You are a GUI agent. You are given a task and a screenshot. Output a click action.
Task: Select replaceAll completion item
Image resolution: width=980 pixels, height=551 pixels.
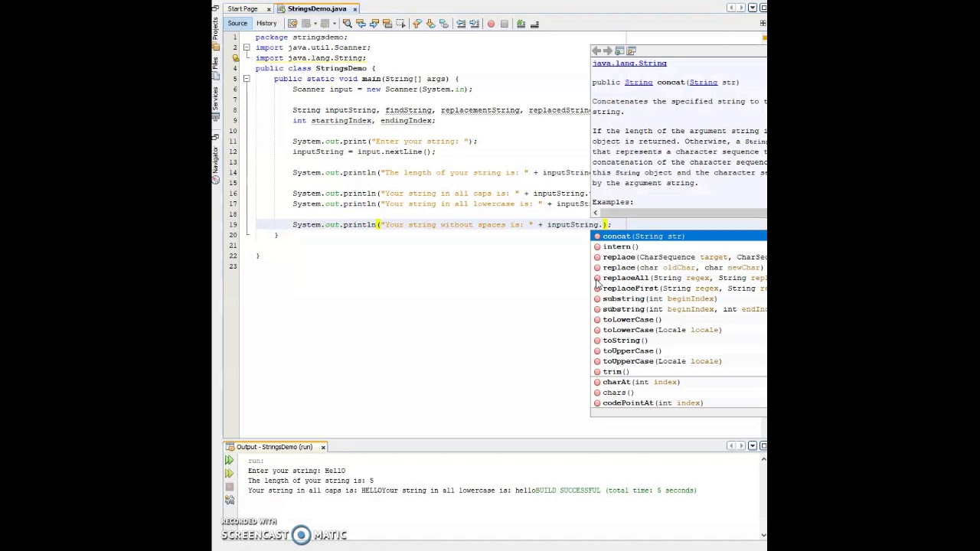pos(678,278)
